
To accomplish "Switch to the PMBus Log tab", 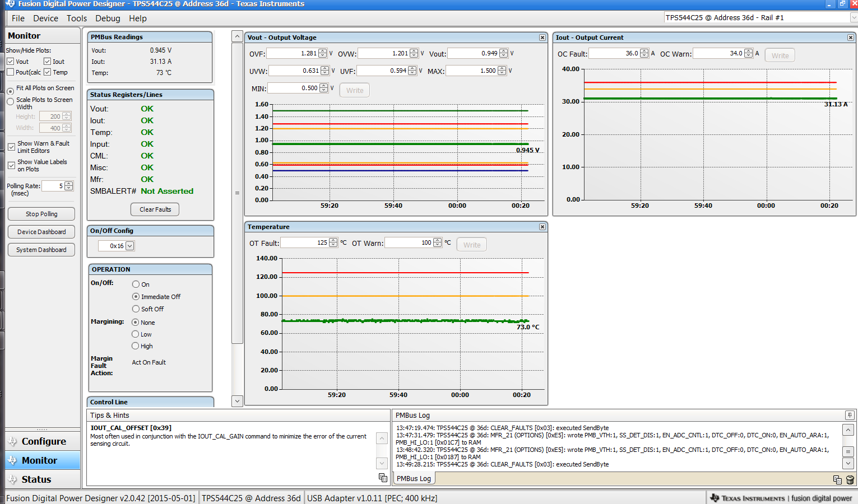I will pyautogui.click(x=413, y=478).
